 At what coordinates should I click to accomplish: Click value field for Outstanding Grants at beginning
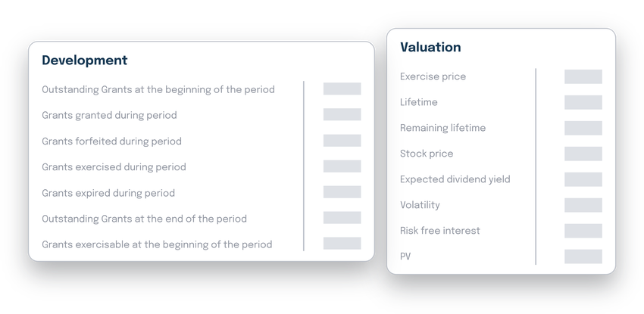342,89
